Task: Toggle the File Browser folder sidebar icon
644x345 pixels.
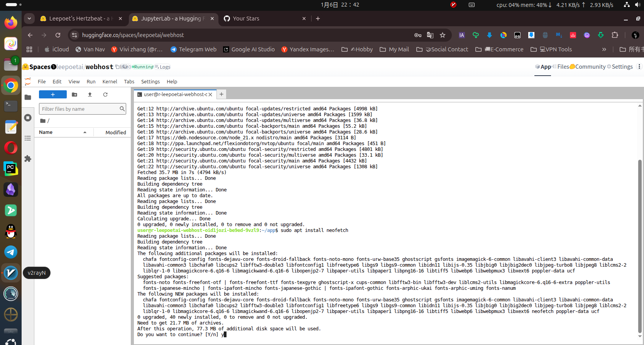Action: tap(28, 97)
